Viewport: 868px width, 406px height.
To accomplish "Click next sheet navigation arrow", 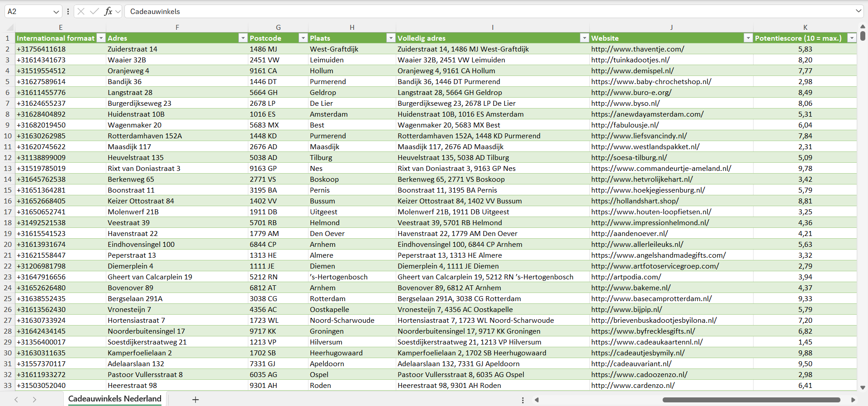I will (34, 400).
